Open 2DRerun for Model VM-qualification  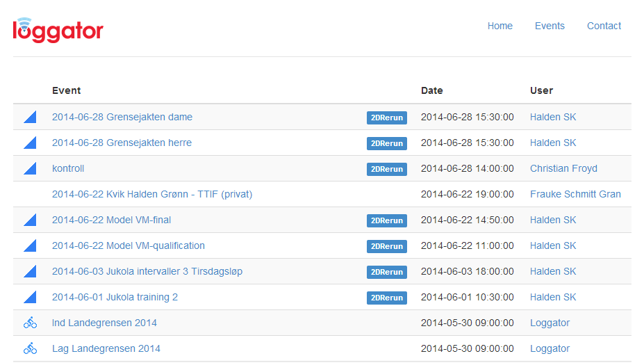coord(387,246)
